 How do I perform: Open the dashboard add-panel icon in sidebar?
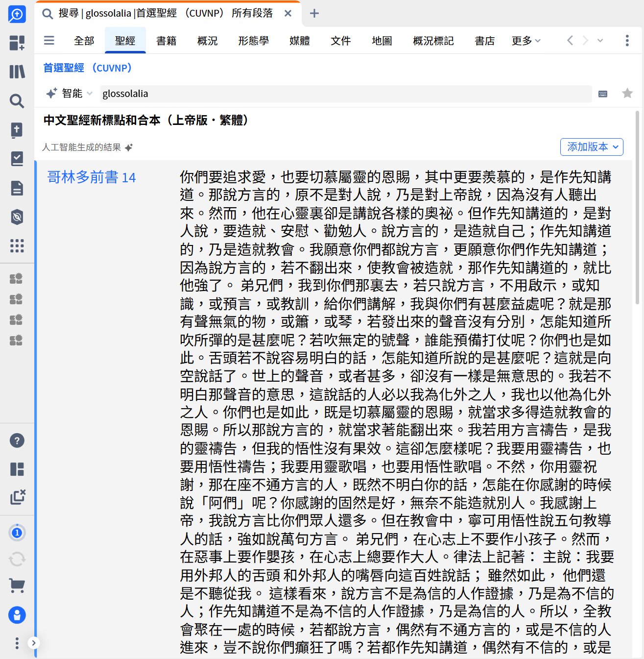(17, 43)
